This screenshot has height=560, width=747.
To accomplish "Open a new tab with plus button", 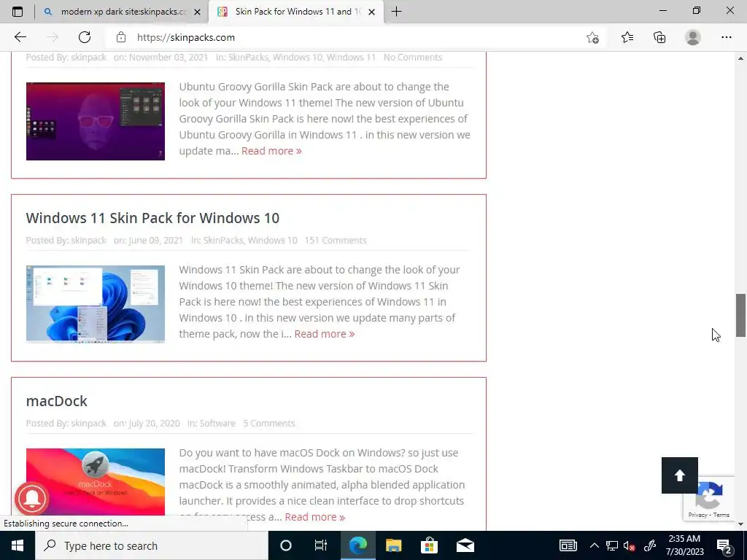I will [396, 12].
